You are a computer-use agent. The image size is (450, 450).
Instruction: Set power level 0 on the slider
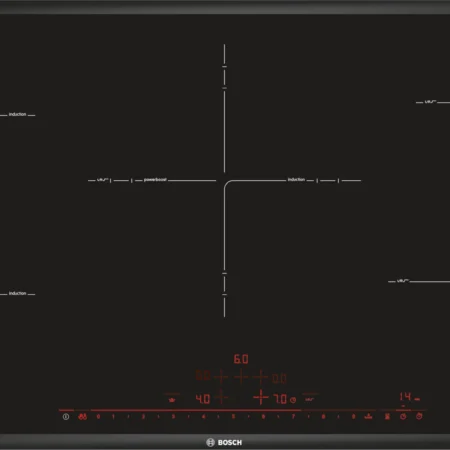98,417
